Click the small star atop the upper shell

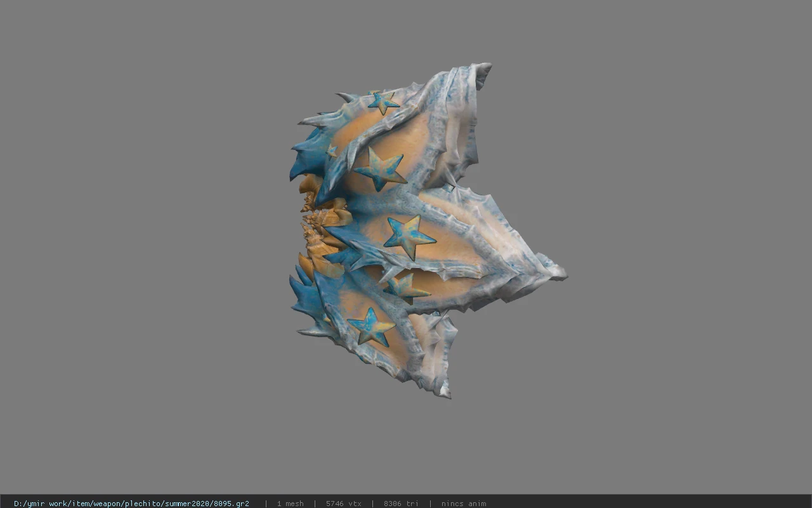pos(383,102)
